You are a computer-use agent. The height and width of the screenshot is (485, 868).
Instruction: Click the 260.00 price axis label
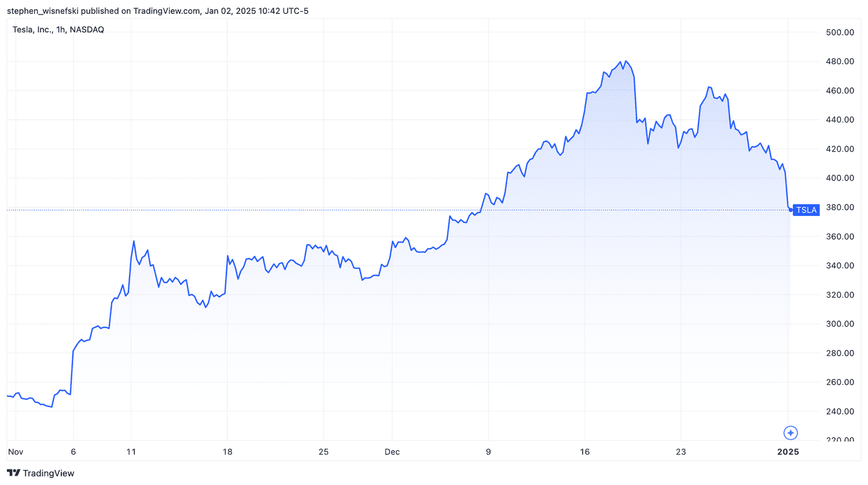[x=840, y=382]
